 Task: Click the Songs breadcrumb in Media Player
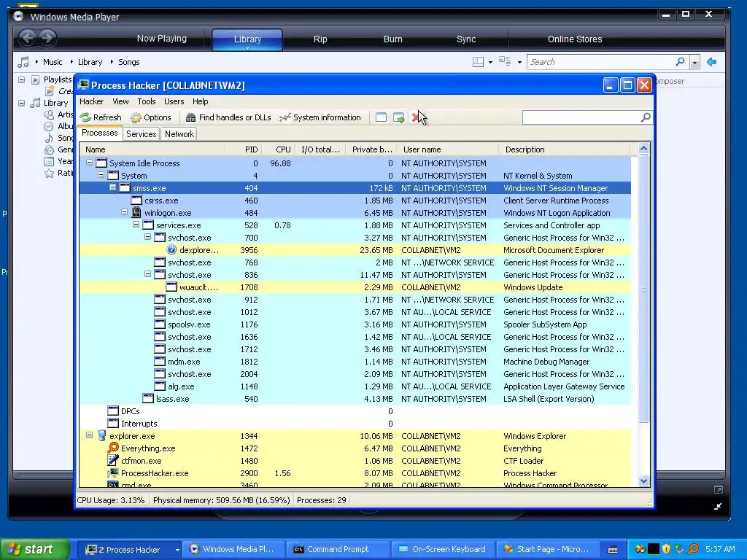click(128, 62)
